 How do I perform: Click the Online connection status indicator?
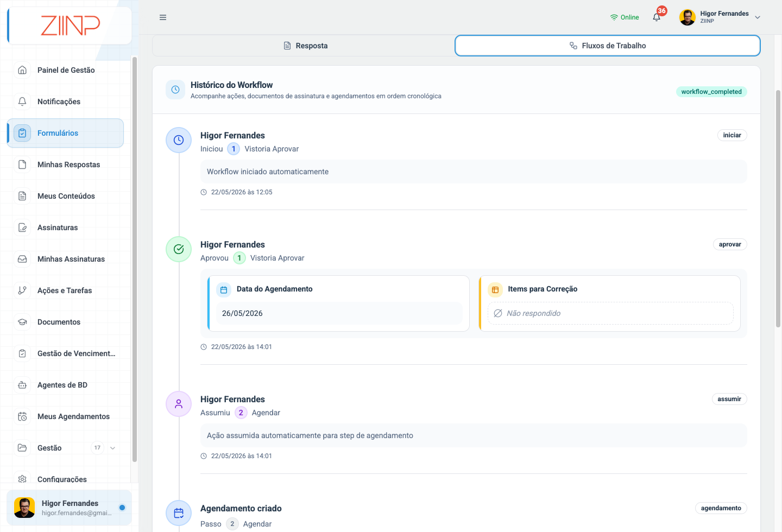click(x=625, y=17)
